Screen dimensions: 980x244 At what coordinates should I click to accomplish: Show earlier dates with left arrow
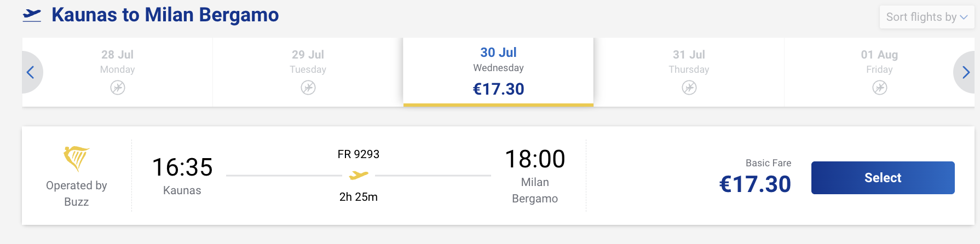pos(31,72)
